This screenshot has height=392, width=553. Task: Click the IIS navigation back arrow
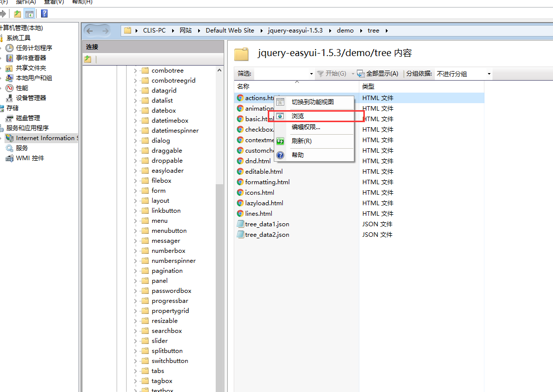90,31
